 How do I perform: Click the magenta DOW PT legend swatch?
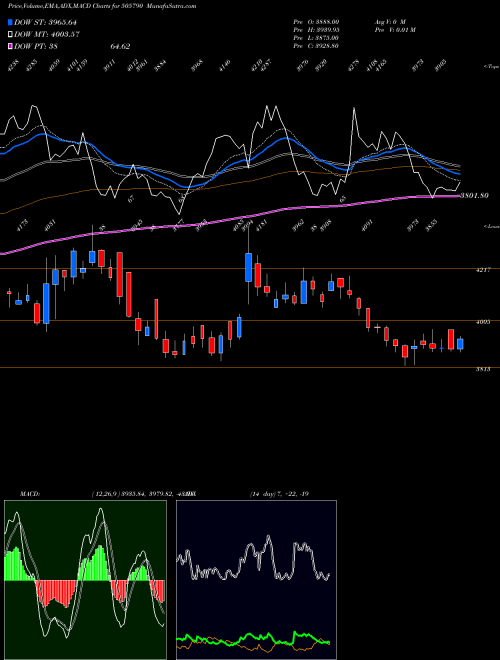(10, 46)
